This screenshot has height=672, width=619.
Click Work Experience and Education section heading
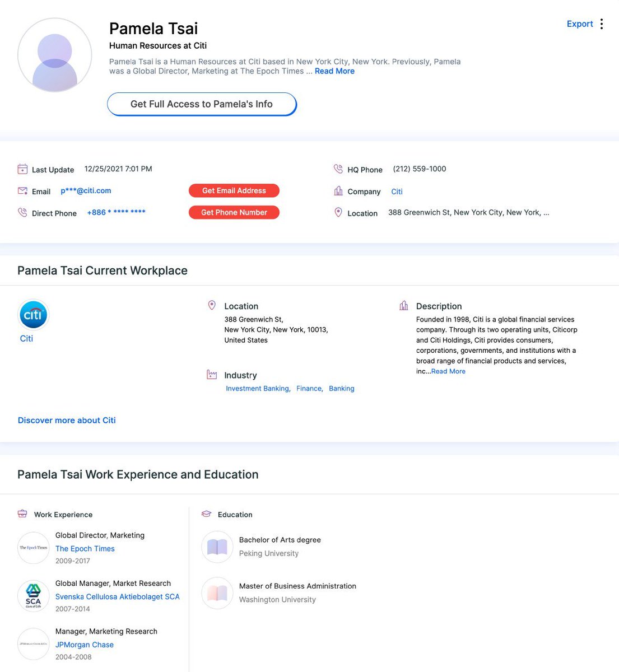click(138, 474)
